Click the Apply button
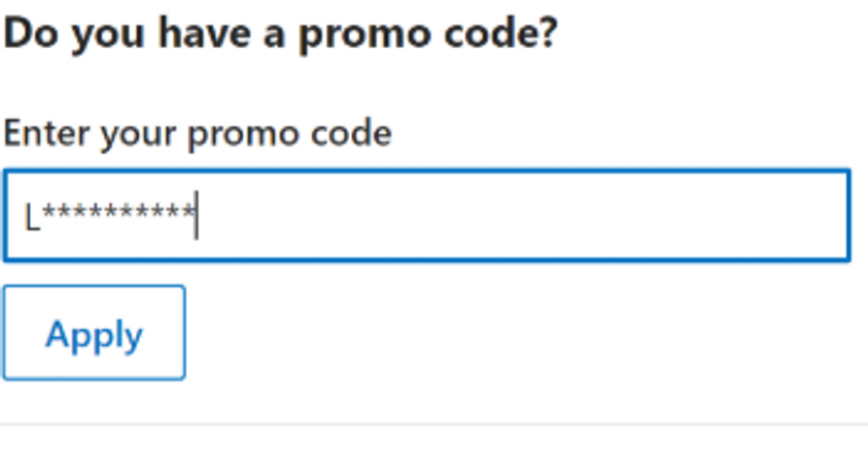The height and width of the screenshot is (450, 868). [94, 333]
